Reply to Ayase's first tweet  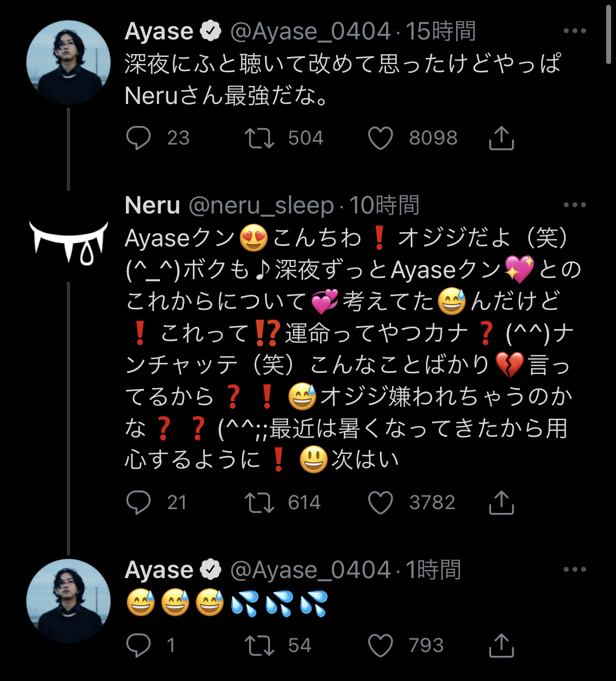tap(139, 138)
